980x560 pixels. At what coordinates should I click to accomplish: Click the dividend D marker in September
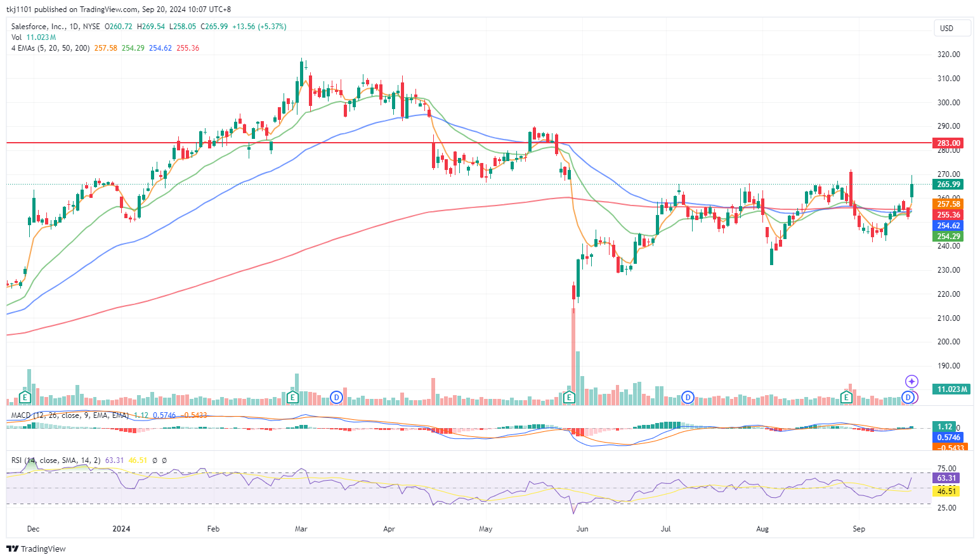click(x=908, y=398)
